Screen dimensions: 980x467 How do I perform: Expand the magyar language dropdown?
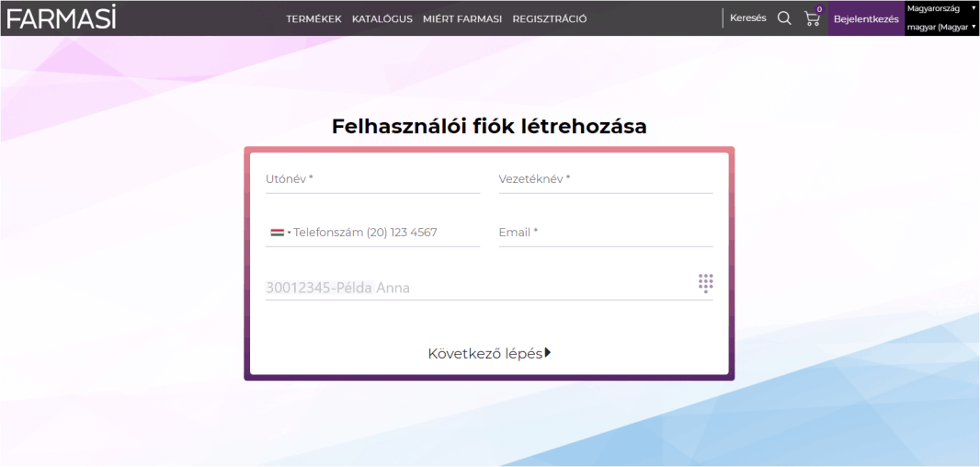(x=940, y=28)
